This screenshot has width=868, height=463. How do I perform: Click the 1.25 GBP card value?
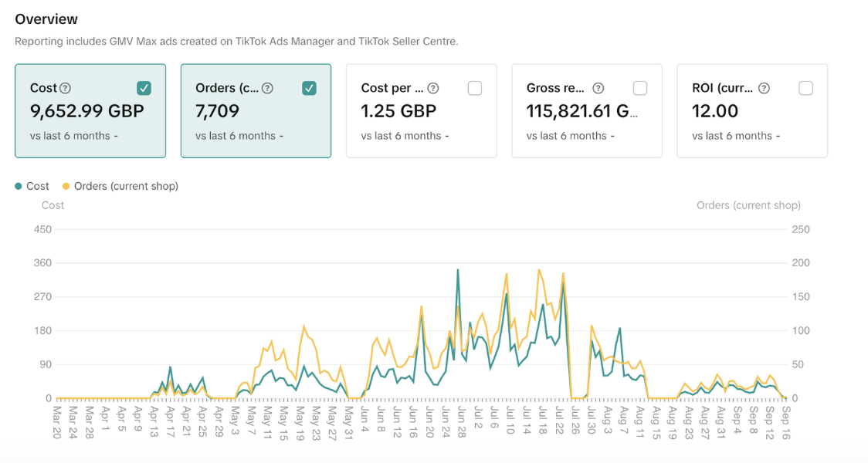[398, 111]
